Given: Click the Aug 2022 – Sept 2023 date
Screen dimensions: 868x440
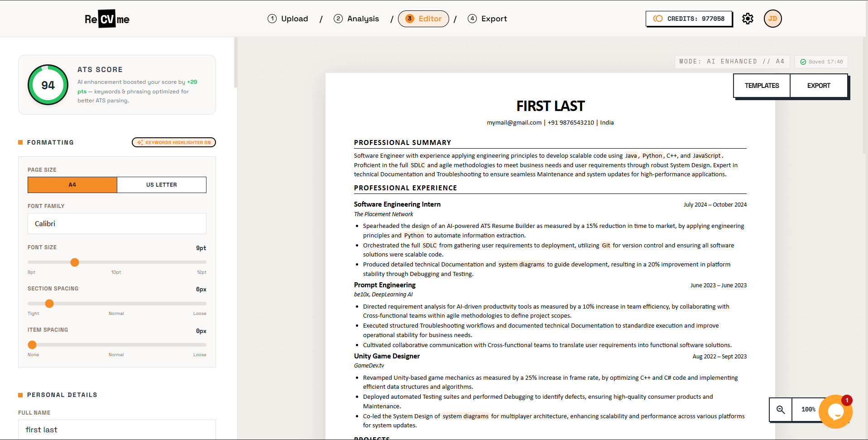Looking at the screenshot, I should pos(719,357).
